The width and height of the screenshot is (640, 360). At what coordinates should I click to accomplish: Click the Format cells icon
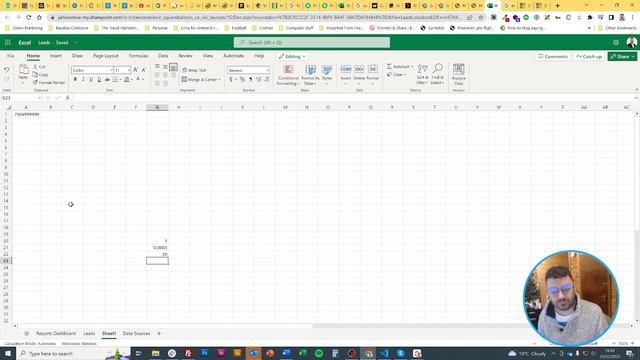[x=373, y=70]
